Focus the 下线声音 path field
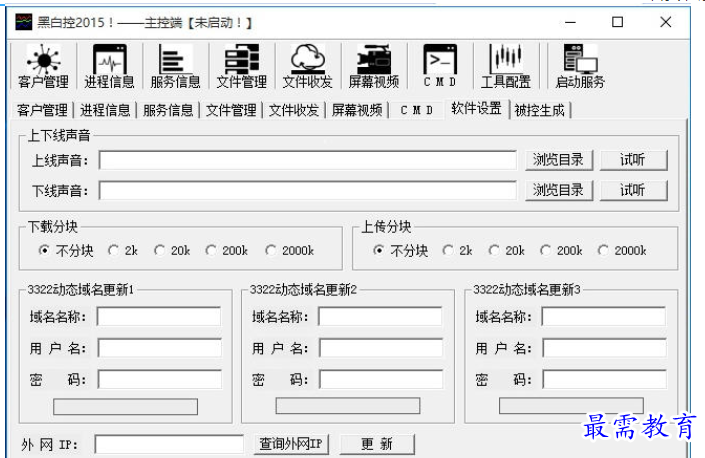 pyautogui.click(x=308, y=191)
